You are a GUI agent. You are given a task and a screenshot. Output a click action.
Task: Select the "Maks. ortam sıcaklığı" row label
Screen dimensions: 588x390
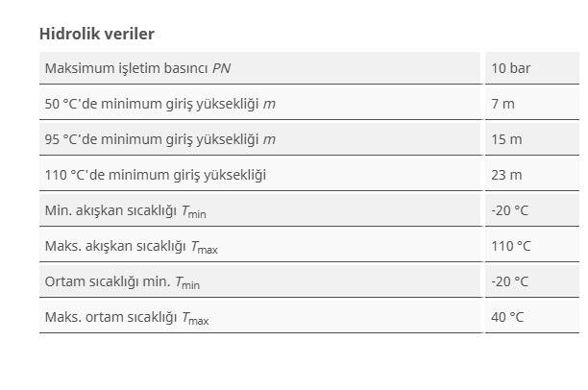[110, 317]
